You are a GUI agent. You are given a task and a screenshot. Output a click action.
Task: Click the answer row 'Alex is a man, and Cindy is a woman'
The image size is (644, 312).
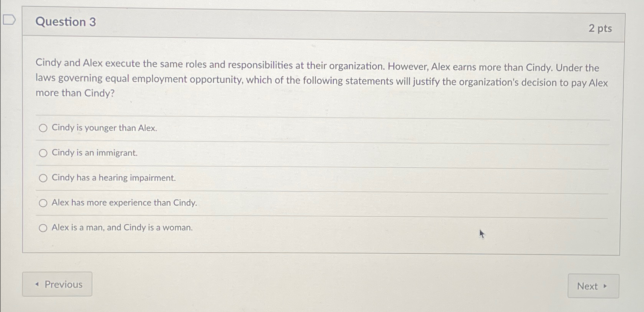[x=122, y=228]
